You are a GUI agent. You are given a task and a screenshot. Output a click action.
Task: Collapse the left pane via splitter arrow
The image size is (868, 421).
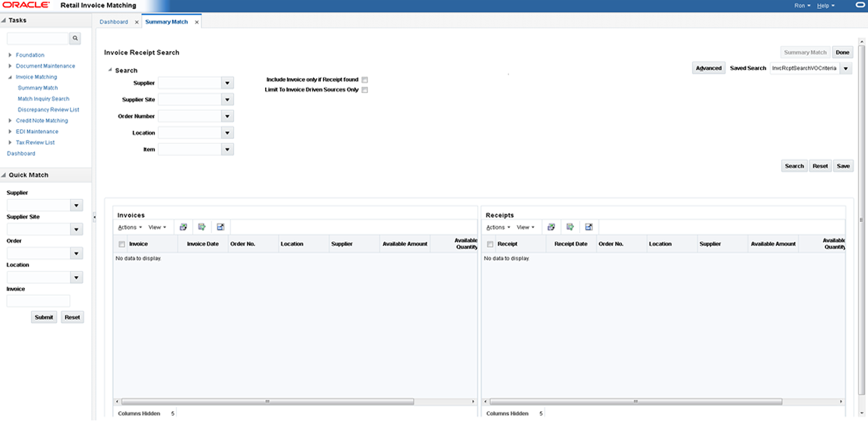(94, 216)
